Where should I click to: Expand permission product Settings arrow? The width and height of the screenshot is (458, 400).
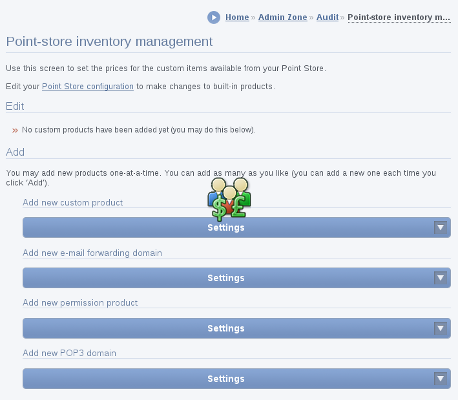coord(440,328)
